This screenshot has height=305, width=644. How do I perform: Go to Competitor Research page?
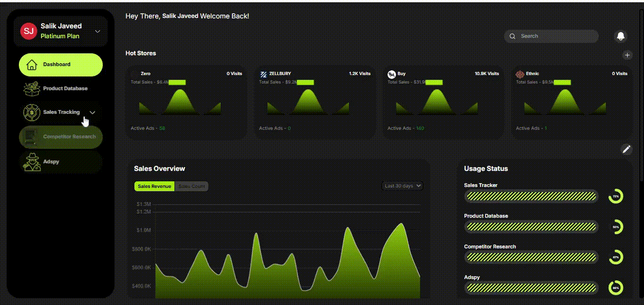pyautogui.click(x=60, y=137)
